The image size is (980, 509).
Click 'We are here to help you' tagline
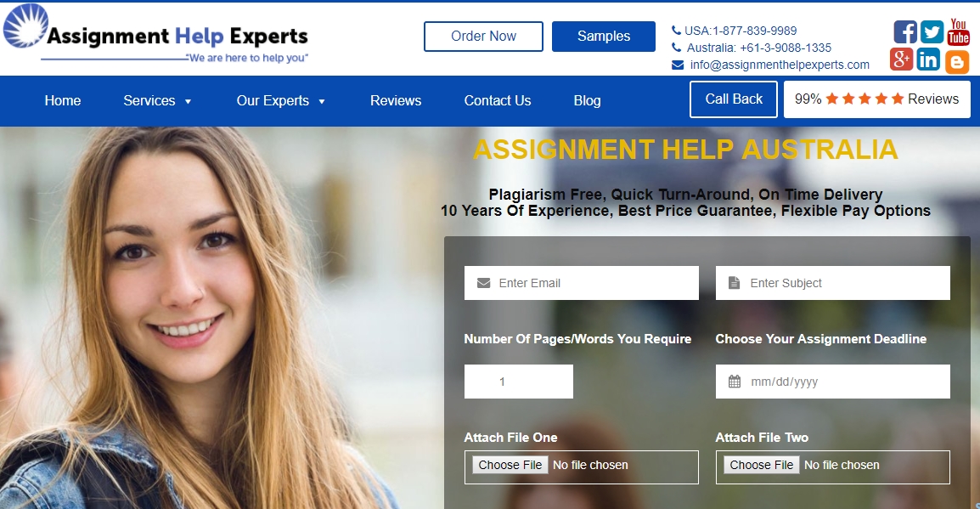248,58
